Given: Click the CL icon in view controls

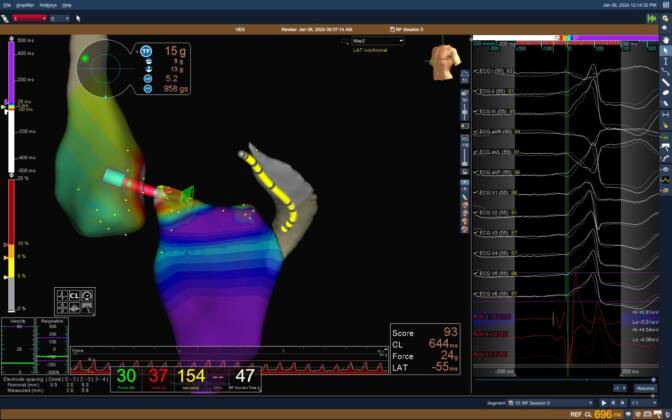Looking at the screenshot, I should [x=74, y=296].
